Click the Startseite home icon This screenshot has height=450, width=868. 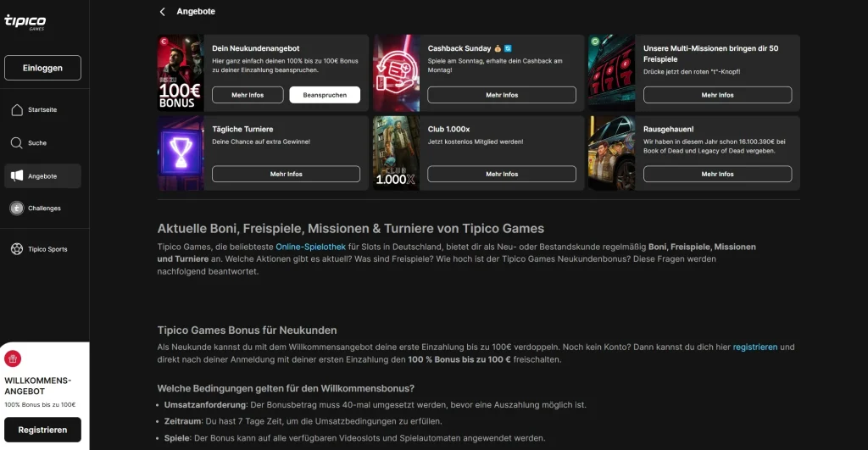pos(16,110)
